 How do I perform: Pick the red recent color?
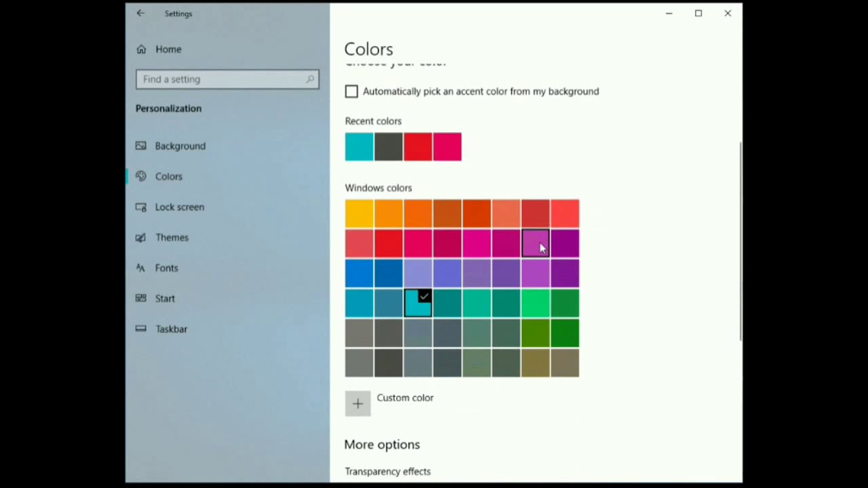point(418,147)
